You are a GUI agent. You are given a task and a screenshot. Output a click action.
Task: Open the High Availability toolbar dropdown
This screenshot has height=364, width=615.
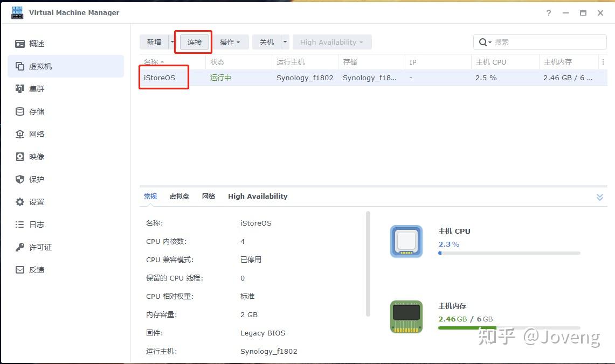(x=332, y=42)
